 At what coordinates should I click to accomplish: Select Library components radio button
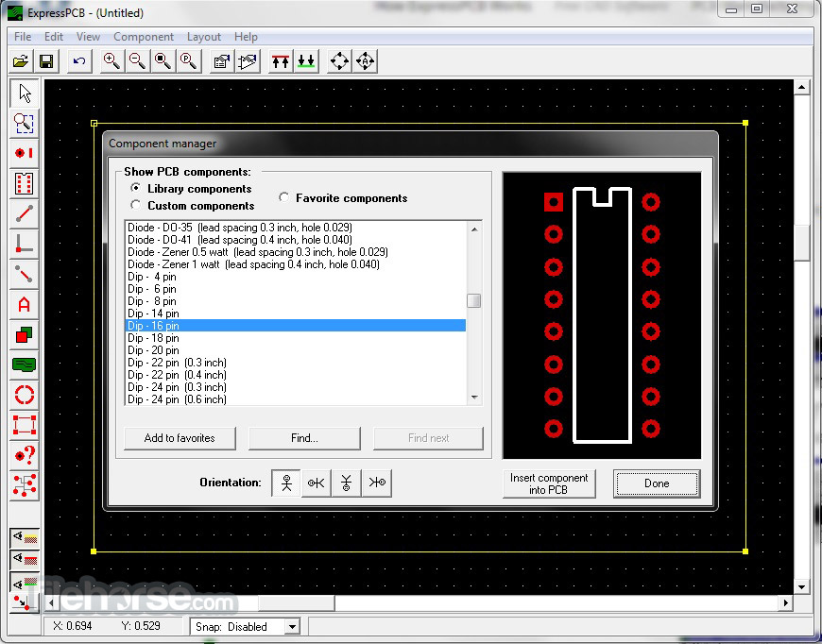coord(136,188)
